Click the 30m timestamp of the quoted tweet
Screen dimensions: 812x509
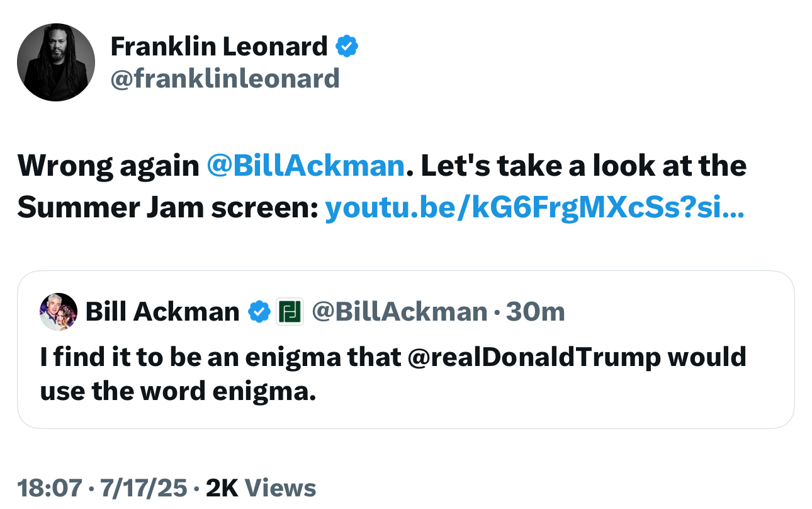pos(535,311)
